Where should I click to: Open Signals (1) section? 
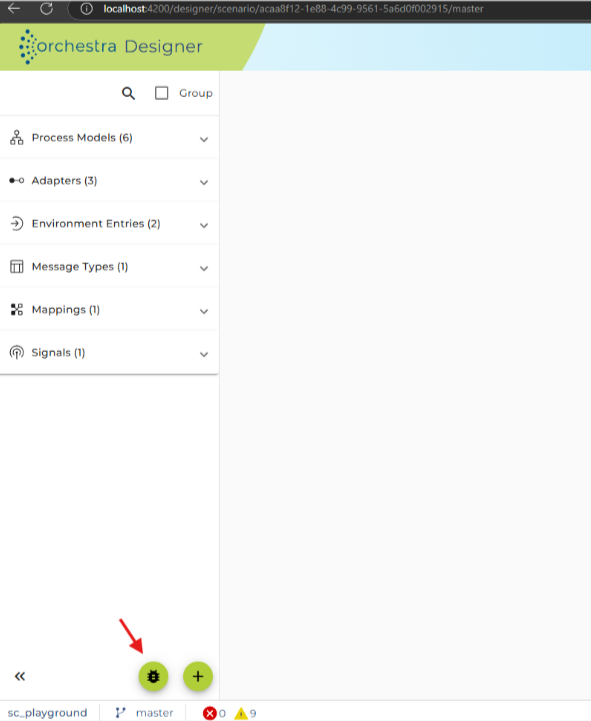tap(109, 353)
